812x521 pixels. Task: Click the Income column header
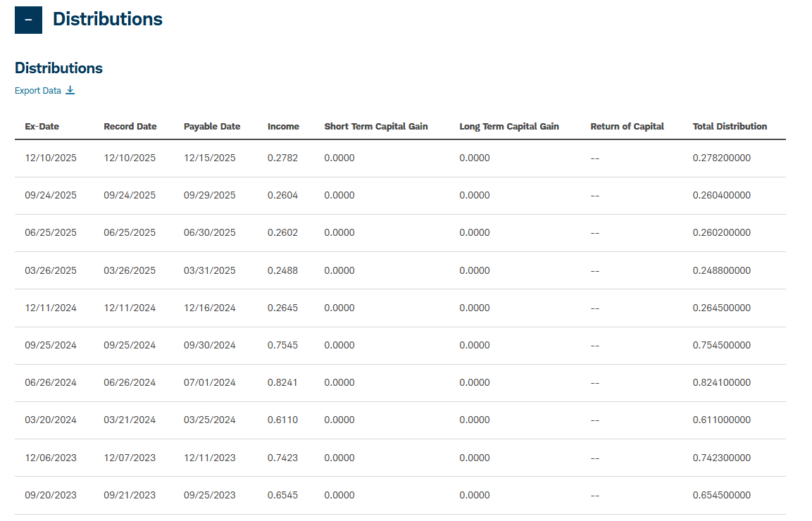click(283, 127)
